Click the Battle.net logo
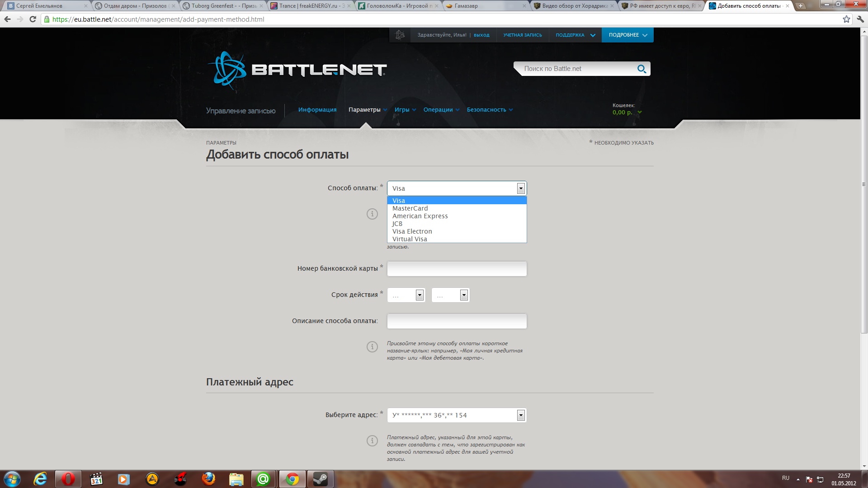Screen dimensions: 868x488 pos(297,70)
